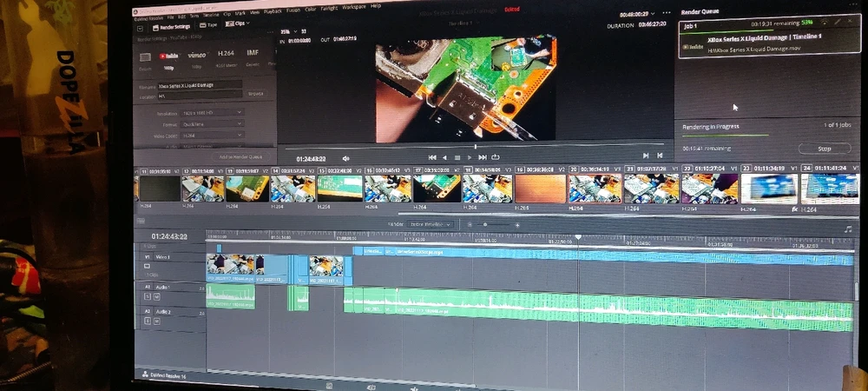Expand the Resolution dropdown
The height and width of the screenshot is (391, 868).
tap(214, 112)
